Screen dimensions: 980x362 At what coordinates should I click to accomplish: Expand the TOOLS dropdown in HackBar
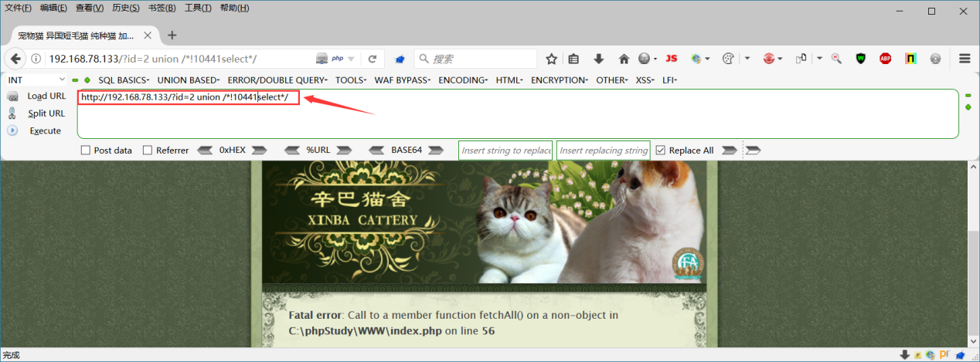(352, 80)
